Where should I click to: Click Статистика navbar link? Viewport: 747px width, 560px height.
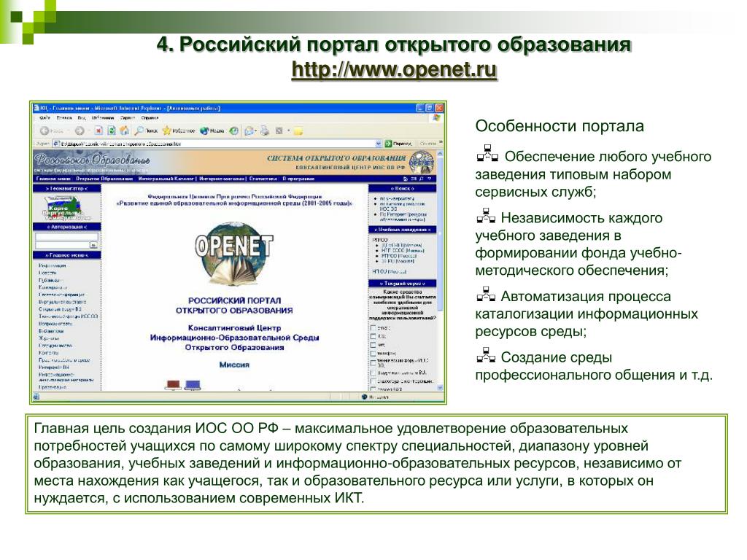[263, 179]
